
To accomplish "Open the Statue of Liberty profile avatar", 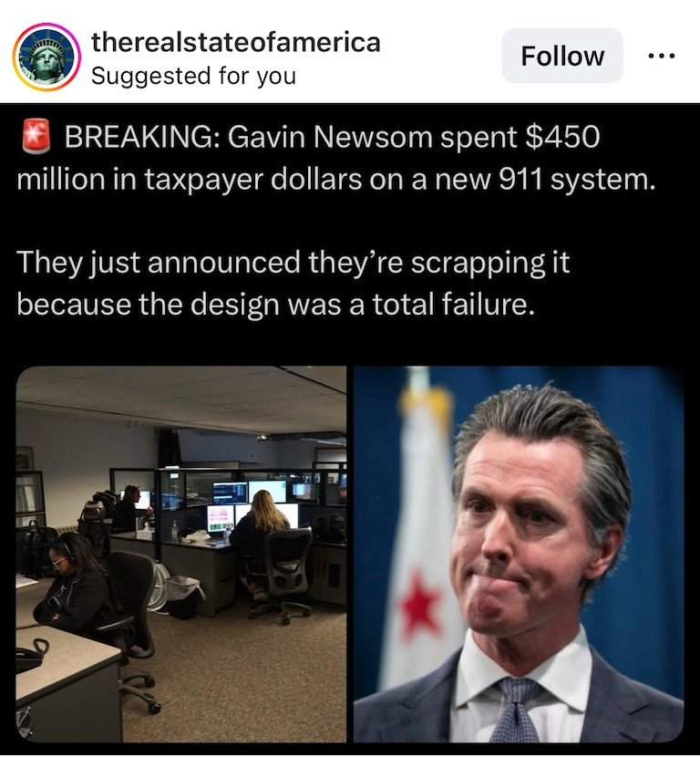I will coord(46,57).
